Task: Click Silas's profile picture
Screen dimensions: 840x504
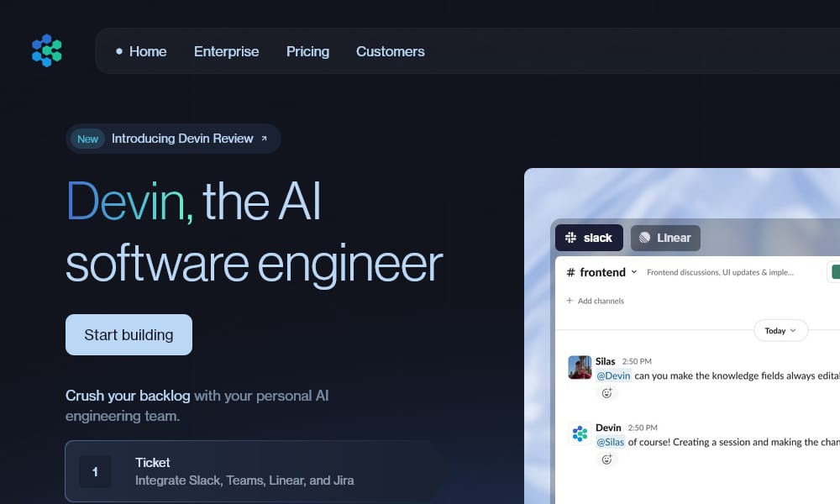Action: [x=580, y=367]
